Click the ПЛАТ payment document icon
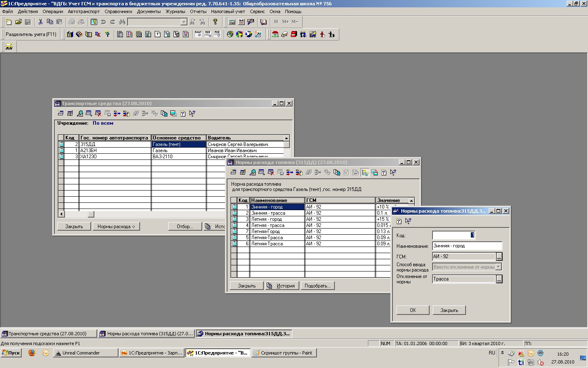 pyautogui.click(x=198, y=34)
